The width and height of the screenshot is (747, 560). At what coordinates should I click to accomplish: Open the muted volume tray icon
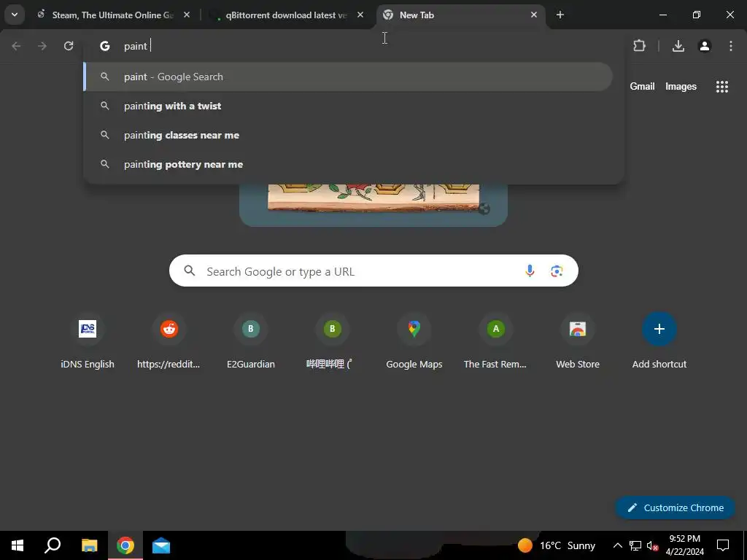coord(652,546)
